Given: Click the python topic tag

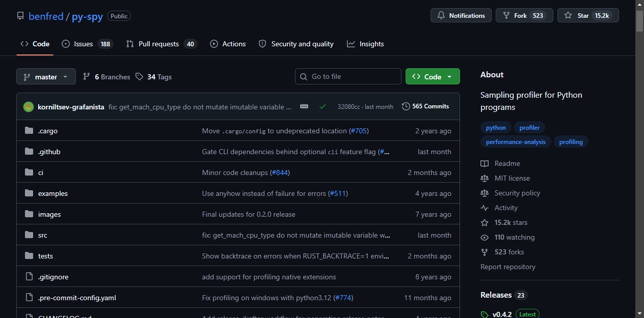Looking at the screenshot, I should (x=496, y=128).
